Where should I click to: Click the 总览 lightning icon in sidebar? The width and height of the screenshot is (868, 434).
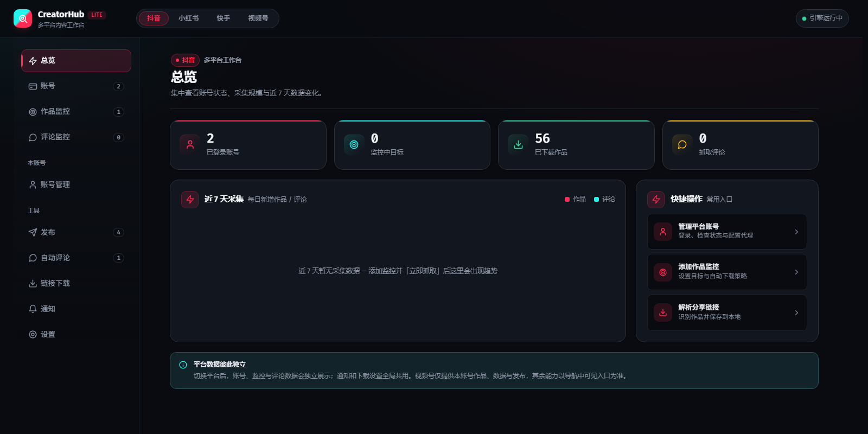tap(33, 61)
